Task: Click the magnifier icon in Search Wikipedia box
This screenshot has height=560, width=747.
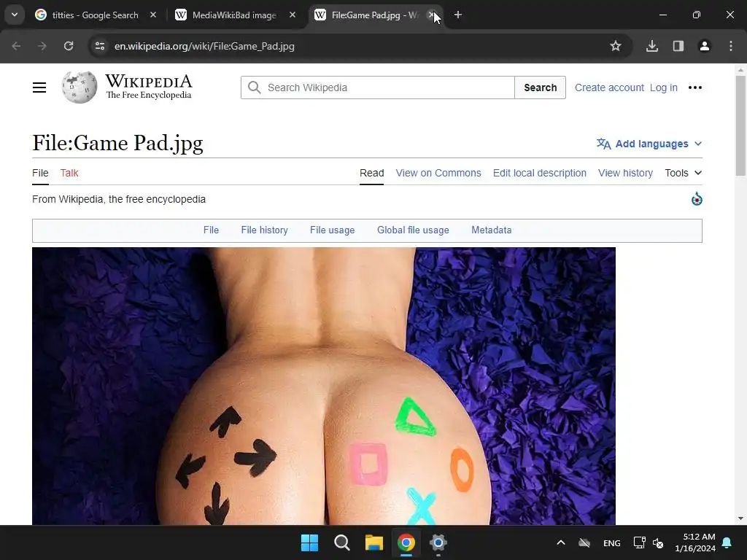Action: [x=255, y=87]
